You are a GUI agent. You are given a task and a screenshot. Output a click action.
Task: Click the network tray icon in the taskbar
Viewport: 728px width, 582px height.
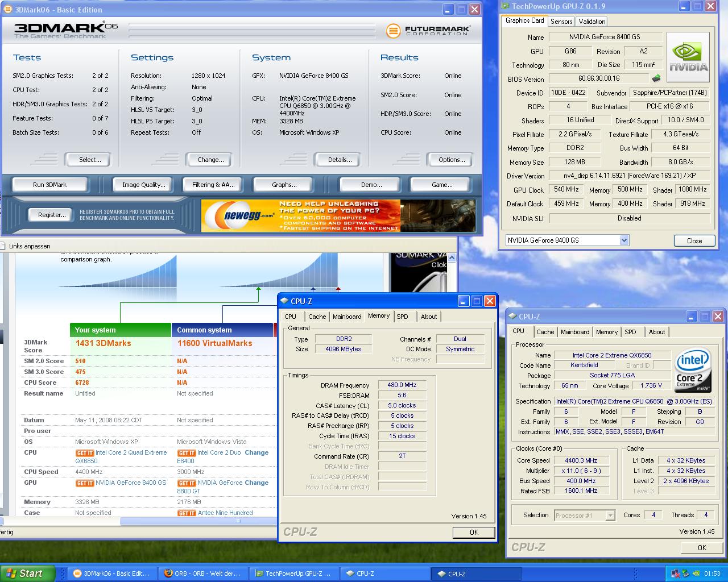coord(675,573)
